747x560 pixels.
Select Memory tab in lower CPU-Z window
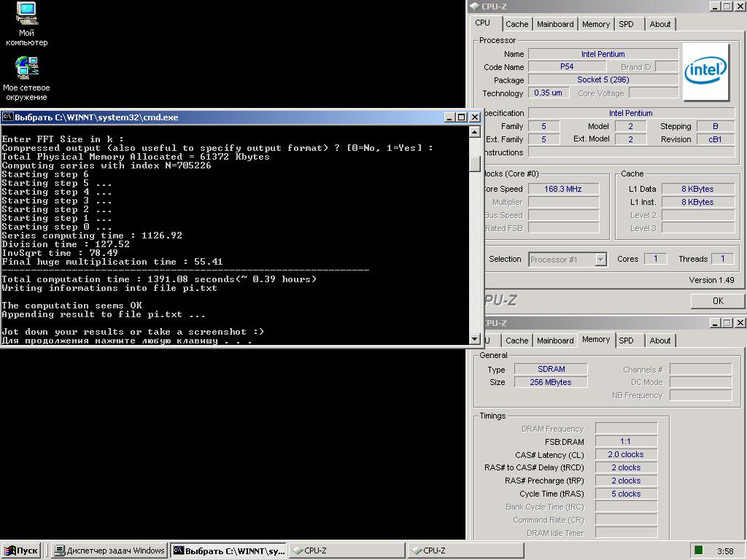pyautogui.click(x=595, y=340)
